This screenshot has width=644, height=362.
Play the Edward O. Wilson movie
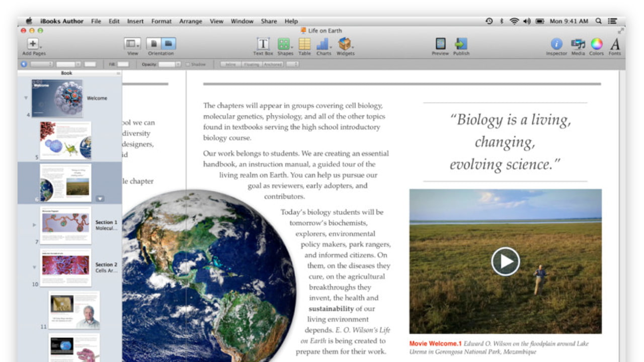pyautogui.click(x=505, y=261)
